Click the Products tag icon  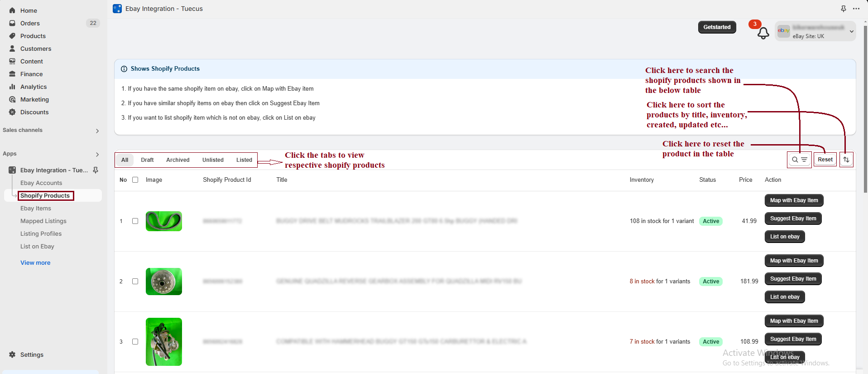[x=12, y=36]
